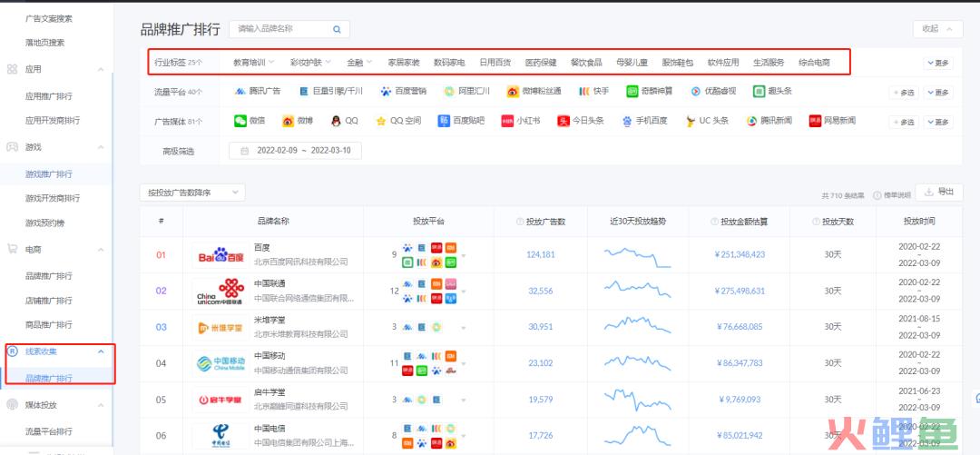Expand more industry tags with 更多
This screenshot has height=455, width=980.
pos(938,63)
